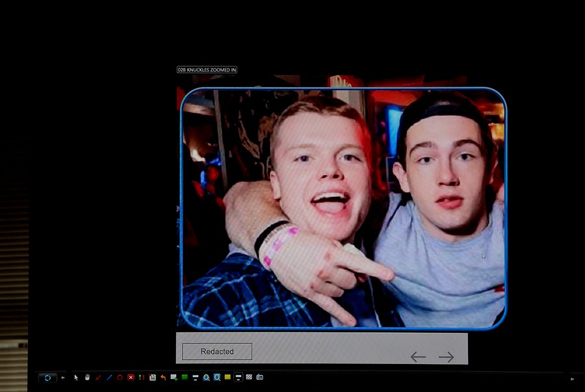This screenshot has width=585, height=392.
Task: Pick the red pen drawing tool
Action: [x=98, y=377]
